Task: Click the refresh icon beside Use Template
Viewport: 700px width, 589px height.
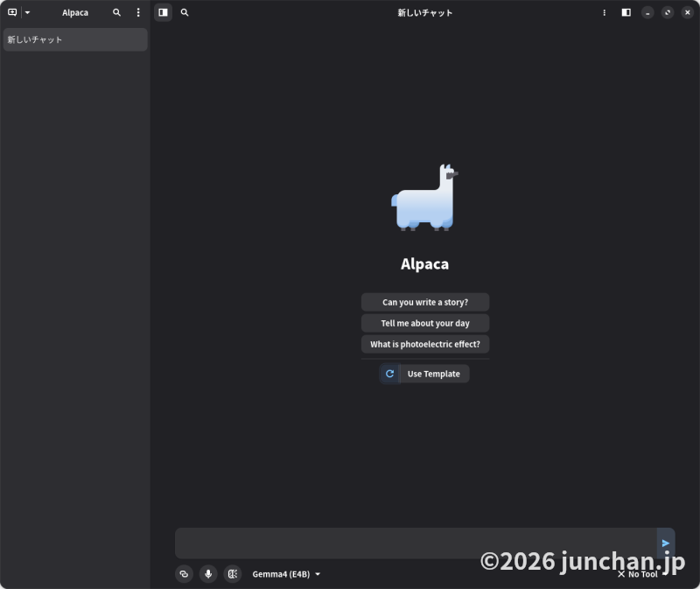Action: [389, 374]
